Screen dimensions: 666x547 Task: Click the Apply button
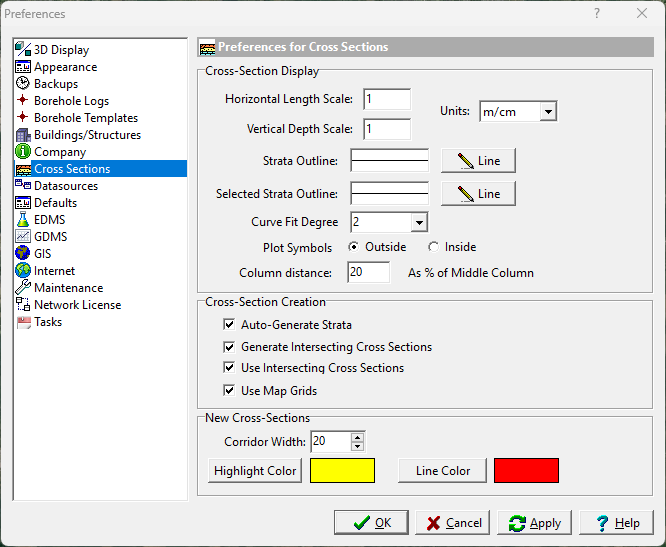pos(534,523)
